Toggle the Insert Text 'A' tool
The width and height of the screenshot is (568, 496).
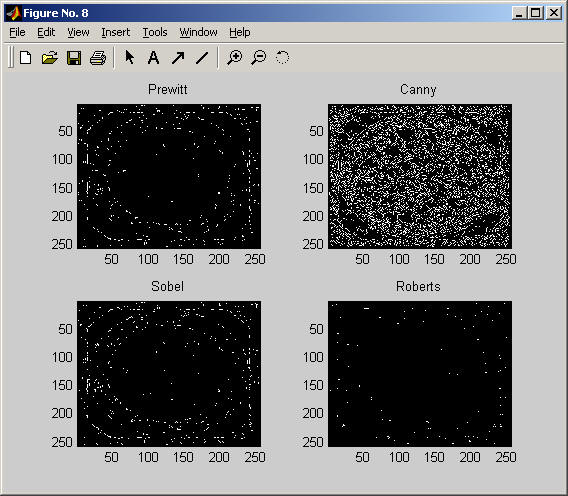click(153, 58)
